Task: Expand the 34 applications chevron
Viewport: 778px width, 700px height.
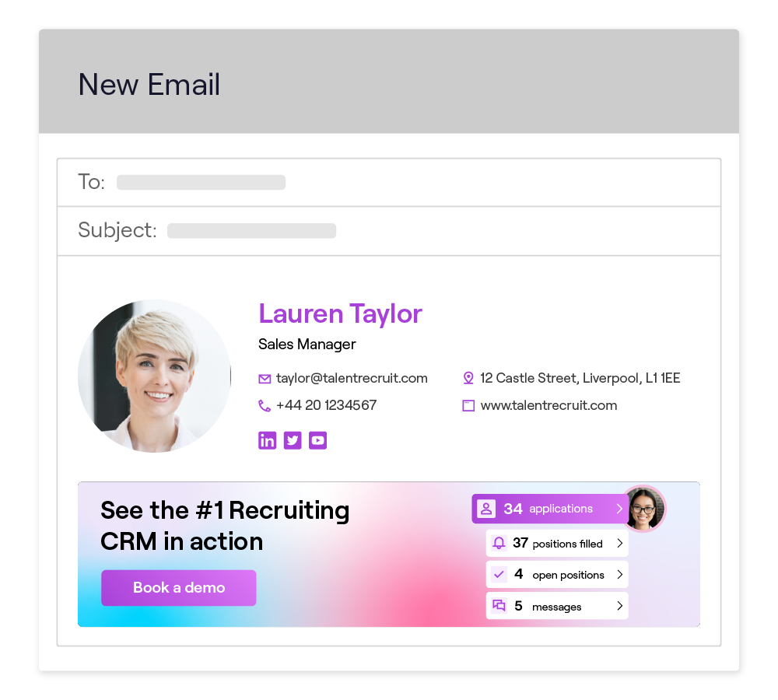Action: [619, 509]
